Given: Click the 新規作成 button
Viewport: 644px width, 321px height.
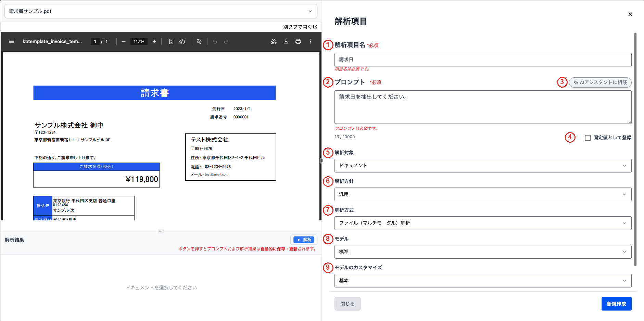Looking at the screenshot, I should coord(616,304).
